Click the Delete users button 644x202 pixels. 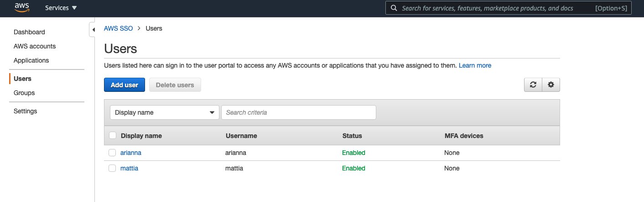coord(175,85)
